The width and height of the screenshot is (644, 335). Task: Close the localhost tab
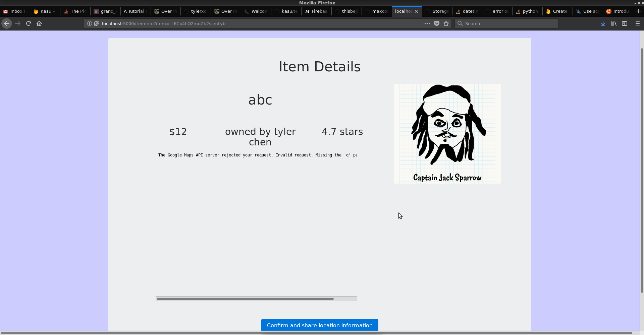click(x=416, y=11)
